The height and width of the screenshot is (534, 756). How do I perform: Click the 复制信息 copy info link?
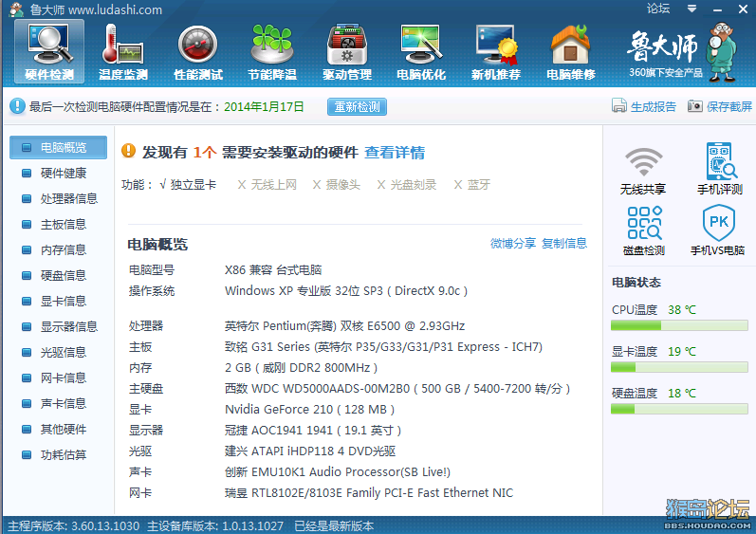(564, 244)
